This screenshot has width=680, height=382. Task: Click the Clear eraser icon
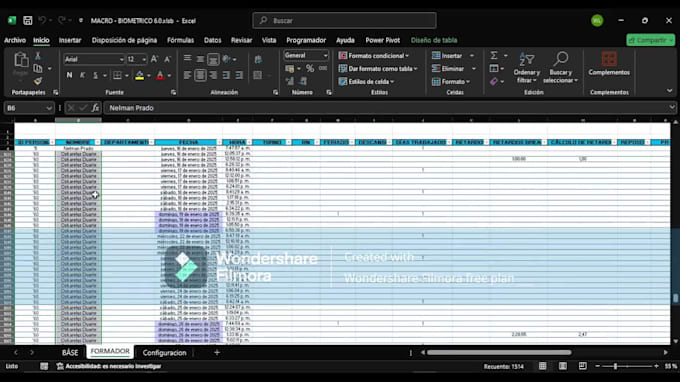pos(494,81)
